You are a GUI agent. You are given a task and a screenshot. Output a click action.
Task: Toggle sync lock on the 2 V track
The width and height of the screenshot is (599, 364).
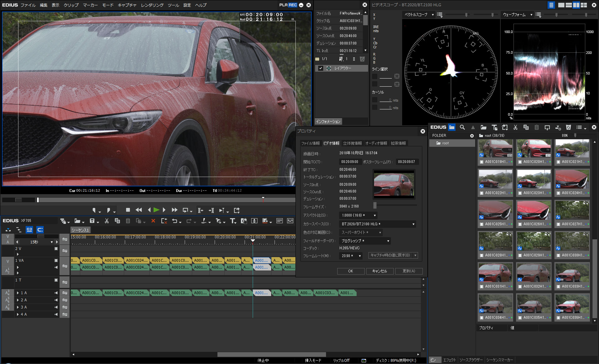click(x=65, y=251)
